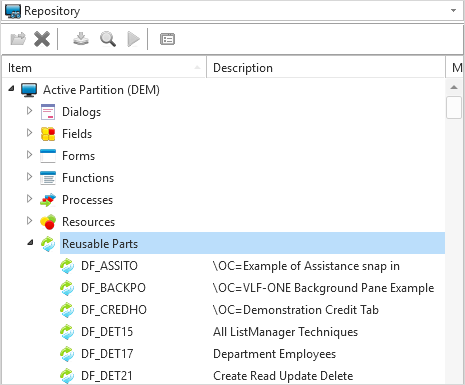Sort by the Item column header
The image size is (465, 385).
click(104, 68)
